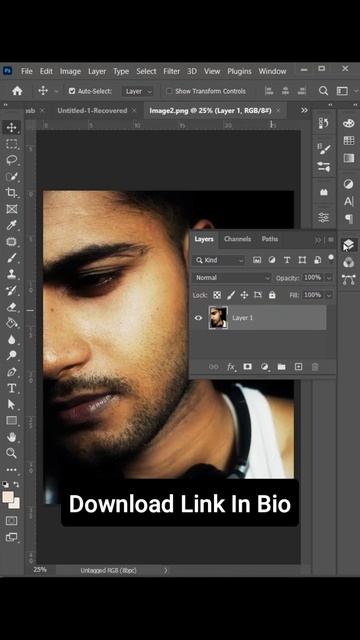Select the History Brush tool
This screenshot has height=640, width=360.
coord(11,291)
